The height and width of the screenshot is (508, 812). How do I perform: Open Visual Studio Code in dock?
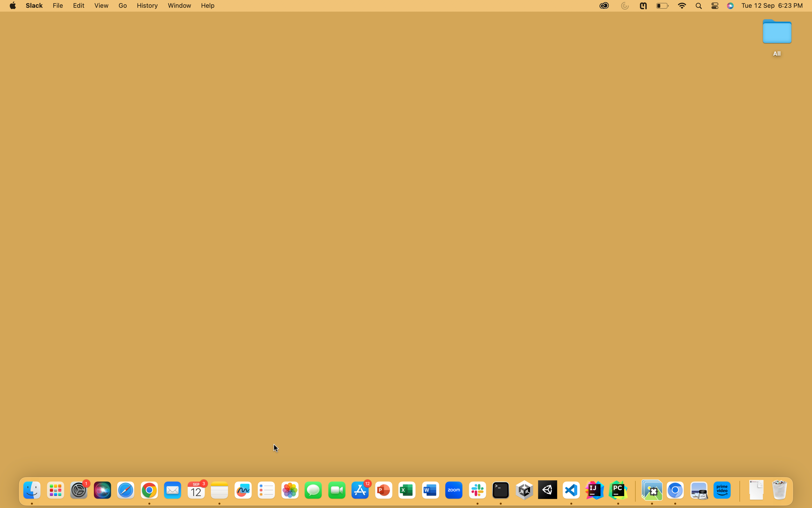(x=571, y=491)
